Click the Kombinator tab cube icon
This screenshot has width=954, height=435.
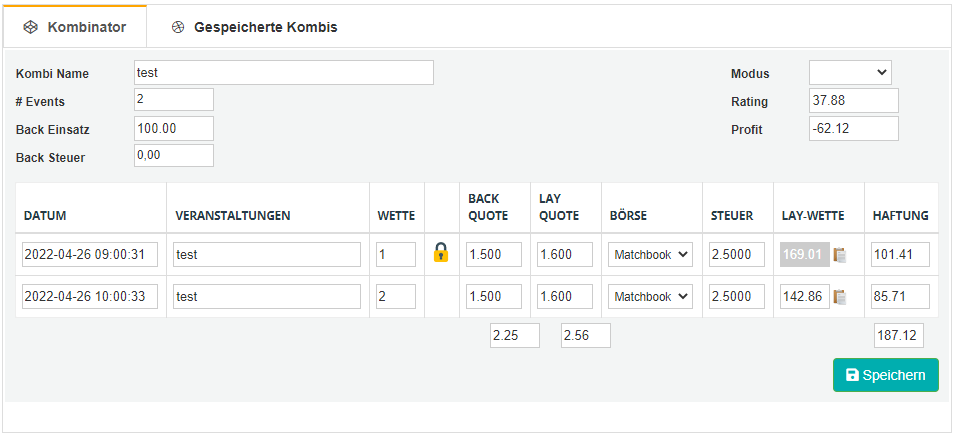point(30,27)
